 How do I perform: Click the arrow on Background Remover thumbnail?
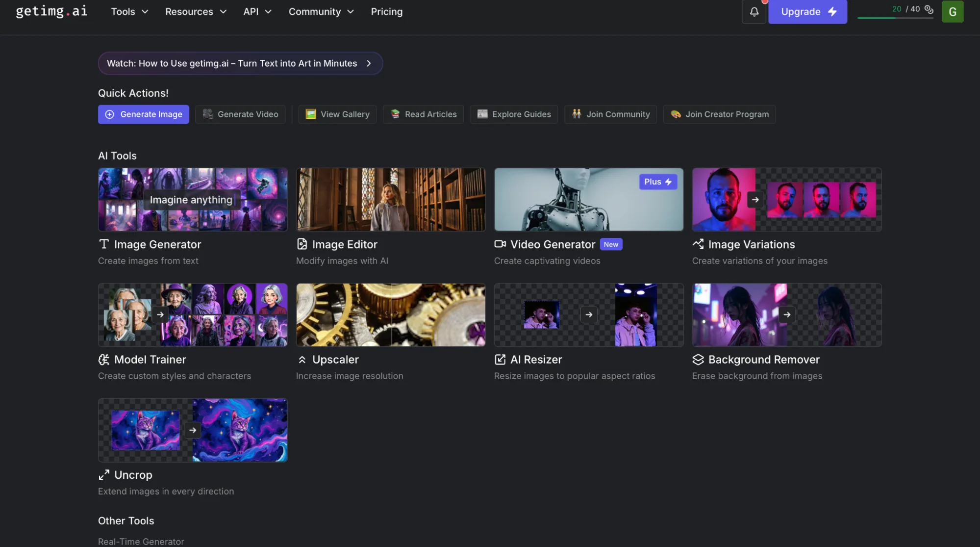(x=787, y=314)
